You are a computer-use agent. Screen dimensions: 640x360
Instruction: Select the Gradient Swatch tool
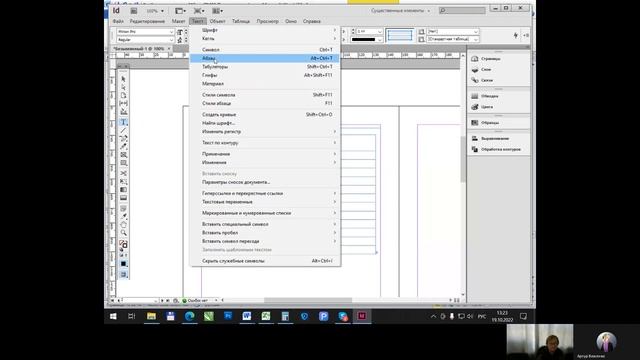pyautogui.click(x=123, y=189)
